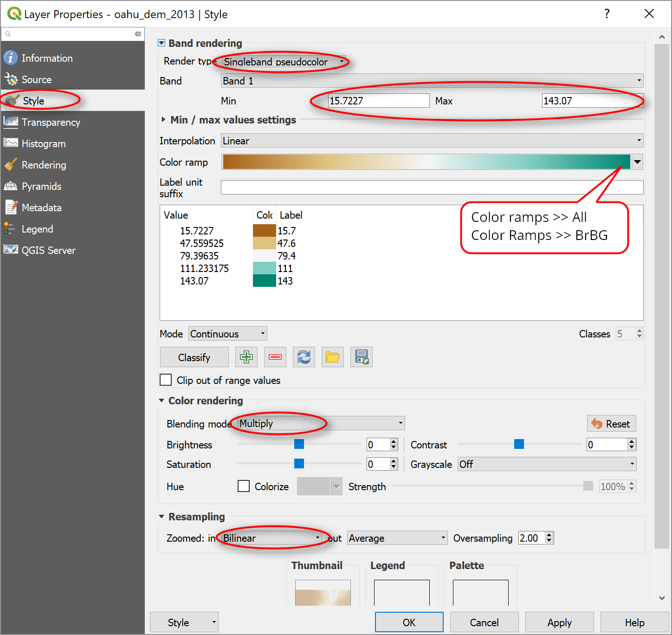This screenshot has height=635, width=672.
Task: Open the BrBG color ramp selector
Action: pos(637,162)
